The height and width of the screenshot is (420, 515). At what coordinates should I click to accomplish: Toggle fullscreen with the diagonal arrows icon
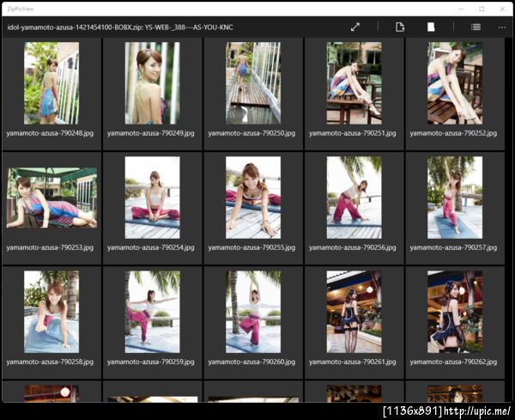point(355,27)
